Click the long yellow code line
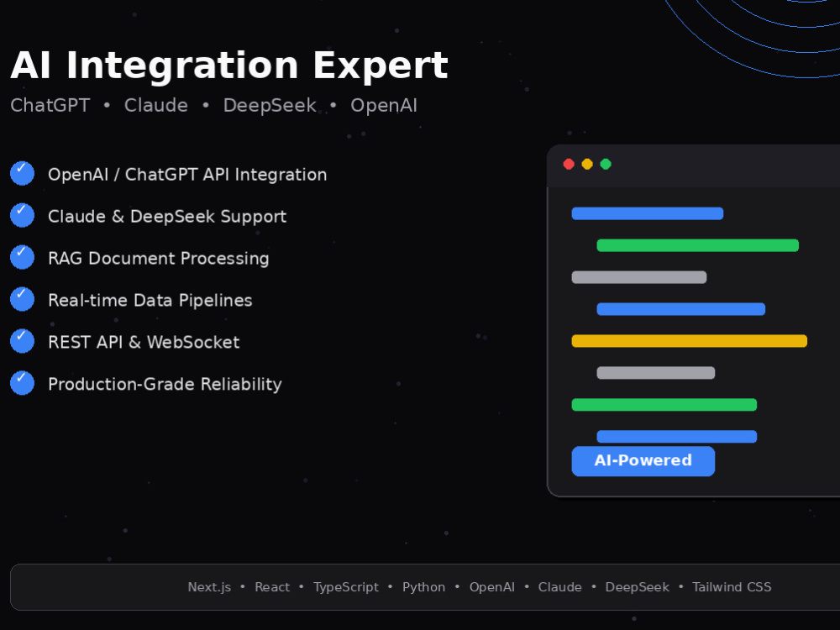 tap(690, 341)
